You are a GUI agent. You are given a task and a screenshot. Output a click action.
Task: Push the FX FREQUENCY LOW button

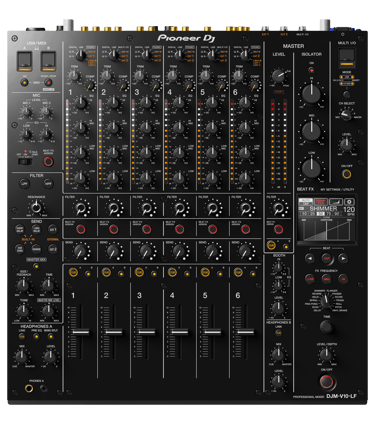tap(310, 279)
